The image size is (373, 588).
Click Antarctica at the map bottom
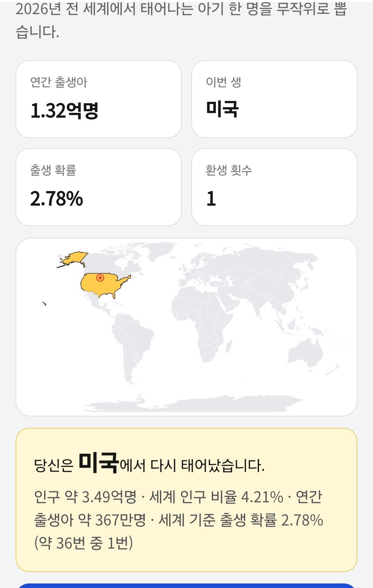click(193, 403)
